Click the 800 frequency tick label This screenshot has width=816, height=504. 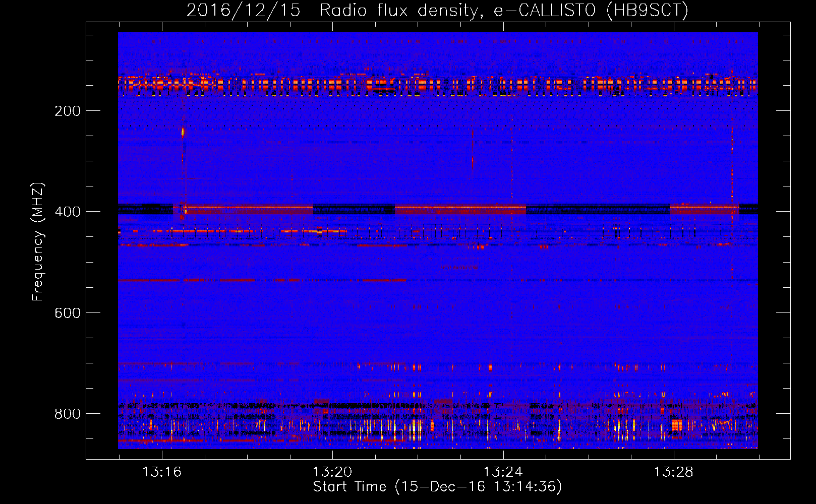(x=68, y=414)
